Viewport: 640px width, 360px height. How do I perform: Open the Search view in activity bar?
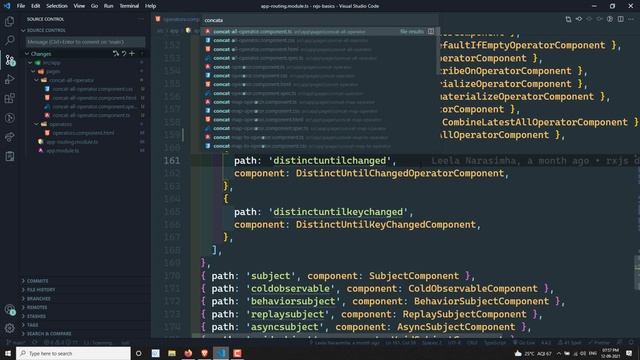tap(9, 40)
